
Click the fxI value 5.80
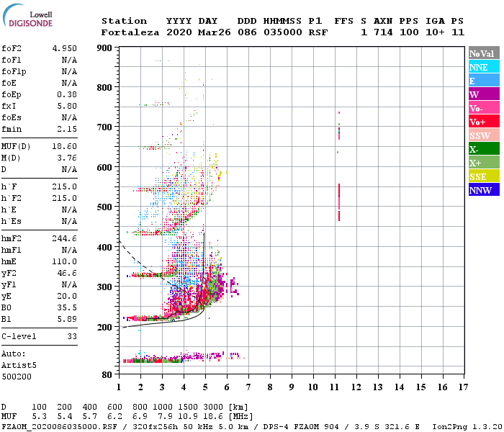point(67,106)
